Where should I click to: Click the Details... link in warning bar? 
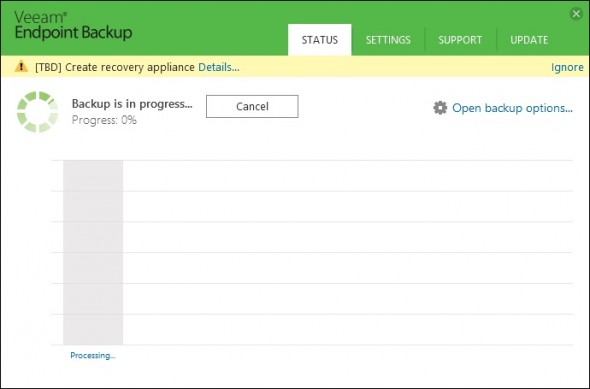pos(219,67)
